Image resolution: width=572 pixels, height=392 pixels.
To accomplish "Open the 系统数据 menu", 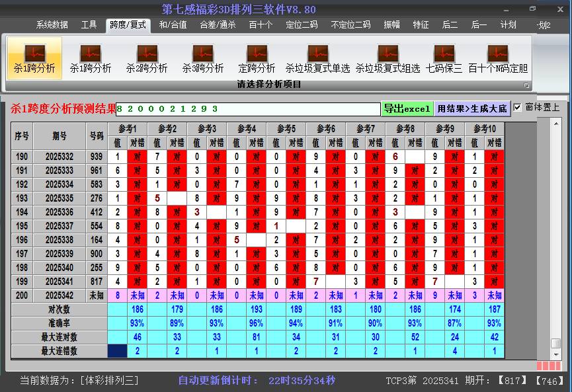I will pyautogui.click(x=53, y=25).
